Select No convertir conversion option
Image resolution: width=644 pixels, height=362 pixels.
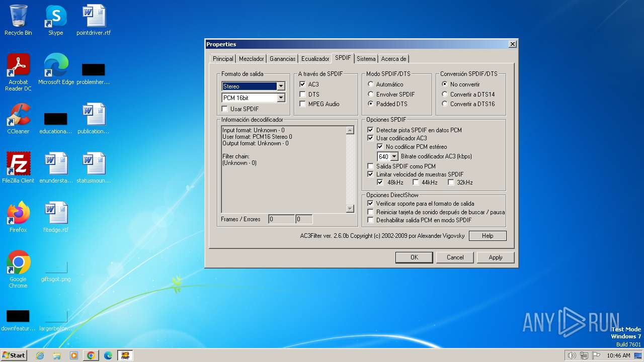tap(445, 84)
